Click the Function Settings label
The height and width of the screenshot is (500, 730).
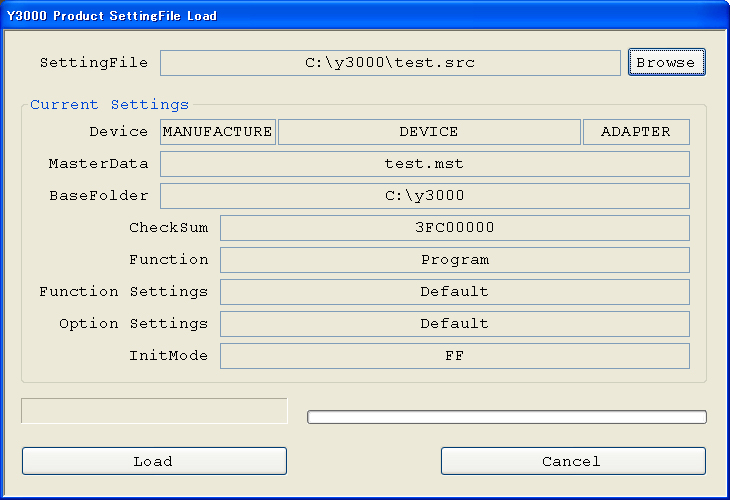(x=123, y=292)
